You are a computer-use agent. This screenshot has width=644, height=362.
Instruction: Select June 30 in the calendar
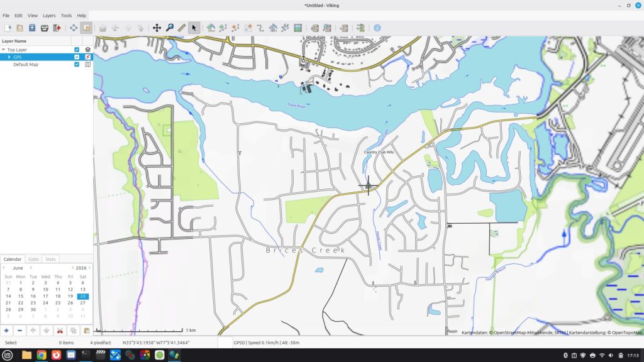pos(33,309)
